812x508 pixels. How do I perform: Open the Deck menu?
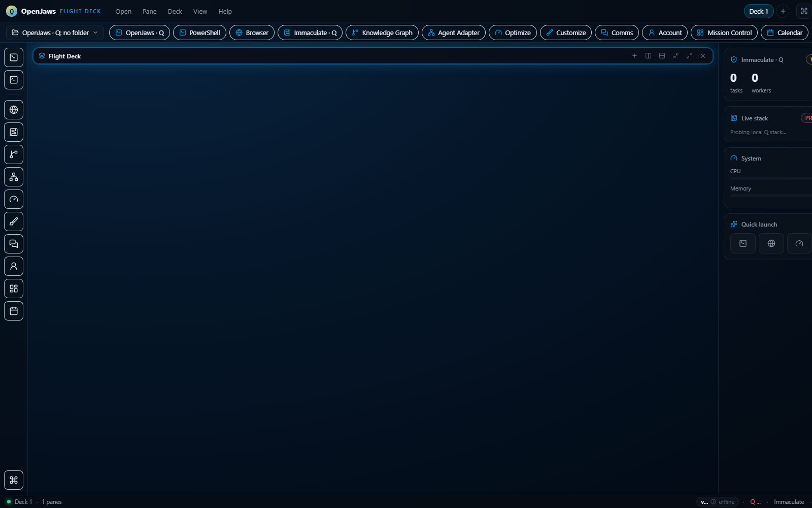point(175,11)
